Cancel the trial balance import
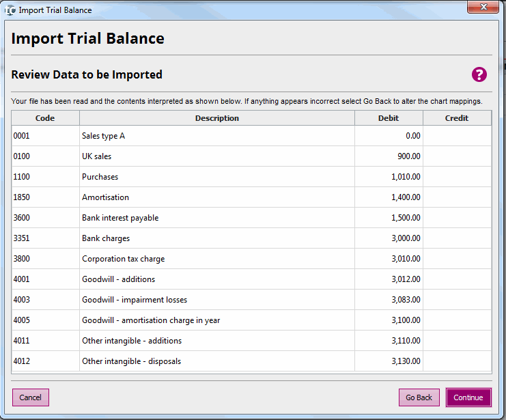Viewport: 506px width, 420px height. coord(31,397)
